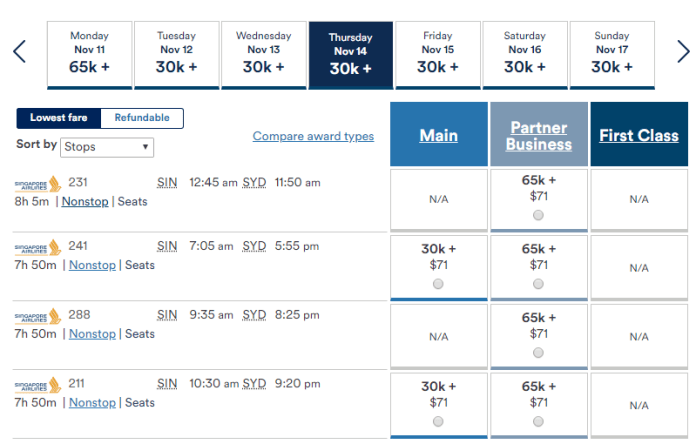Click Singapore Airlines logo for flight 231
The width and height of the screenshot is (696, 444).
[38, 183]
